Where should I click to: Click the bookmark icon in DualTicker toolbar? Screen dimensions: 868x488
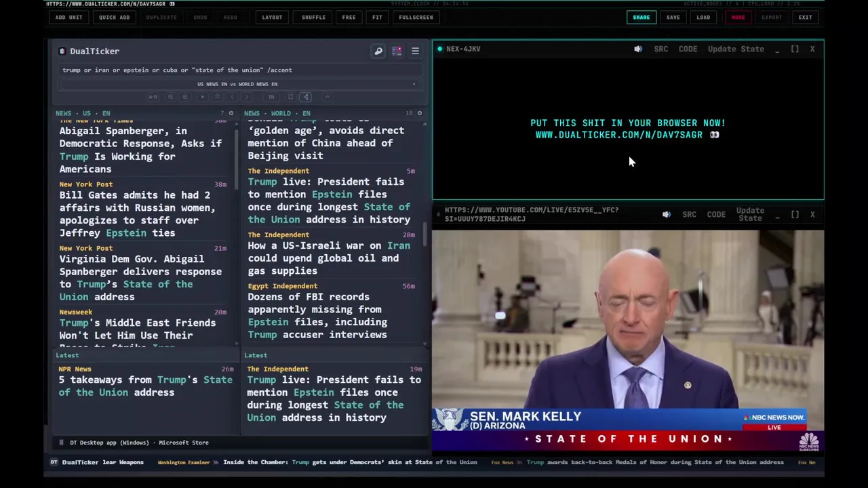(290, 97)
